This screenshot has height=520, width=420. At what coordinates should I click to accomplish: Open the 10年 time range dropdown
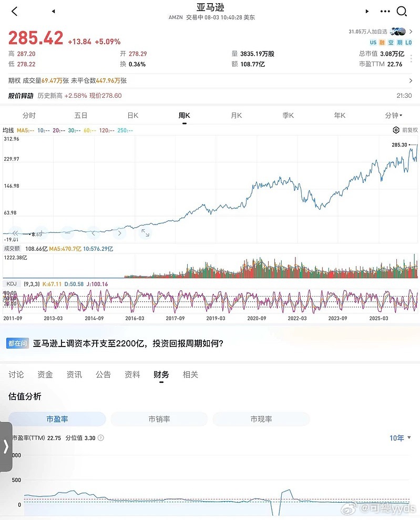[400, 438]
